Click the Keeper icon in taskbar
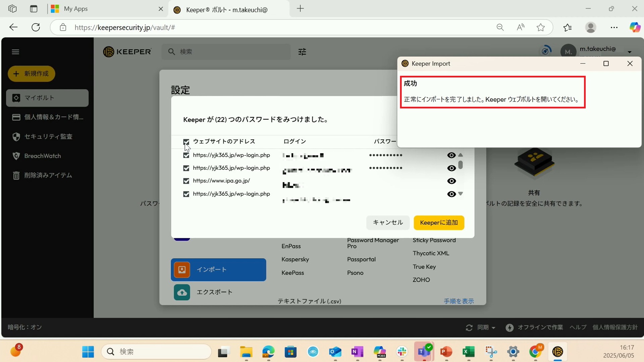The height and width of the screenshot is (362, 644). (x=557, y=352)
